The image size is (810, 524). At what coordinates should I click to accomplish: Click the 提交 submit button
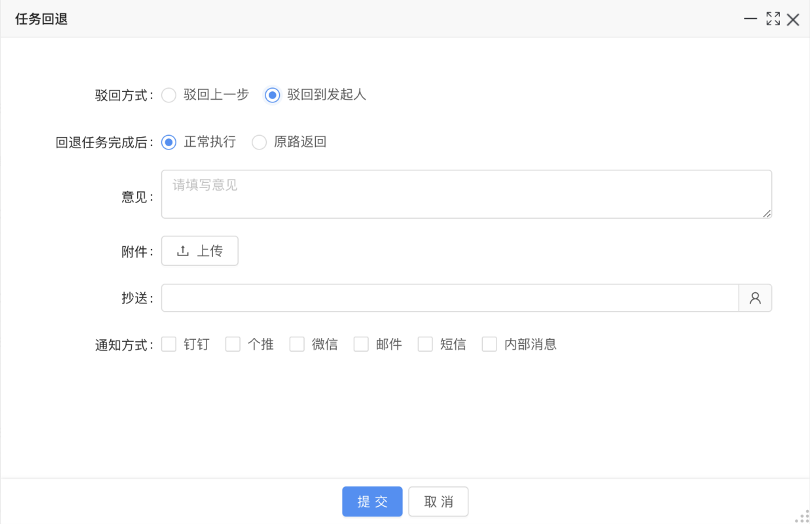click(372, 501)
